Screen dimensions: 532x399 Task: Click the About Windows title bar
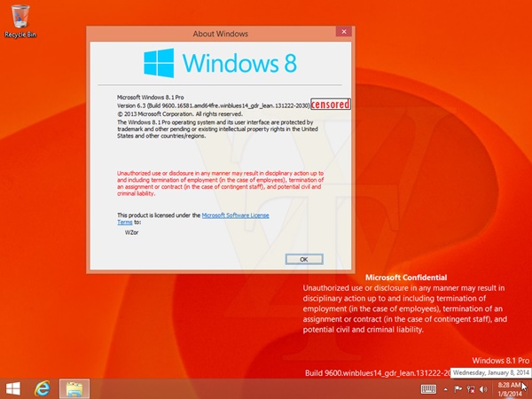click(x=220, y=34)
